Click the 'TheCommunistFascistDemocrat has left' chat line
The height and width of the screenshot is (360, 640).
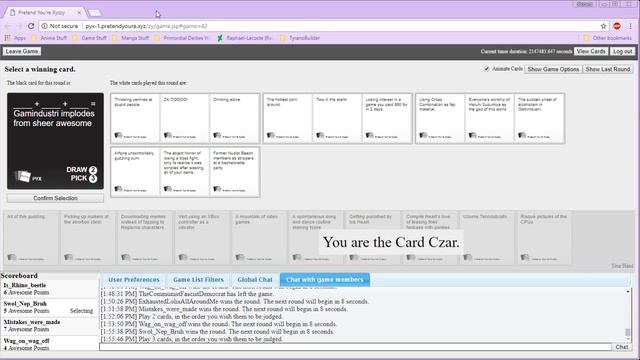point(187,294)
